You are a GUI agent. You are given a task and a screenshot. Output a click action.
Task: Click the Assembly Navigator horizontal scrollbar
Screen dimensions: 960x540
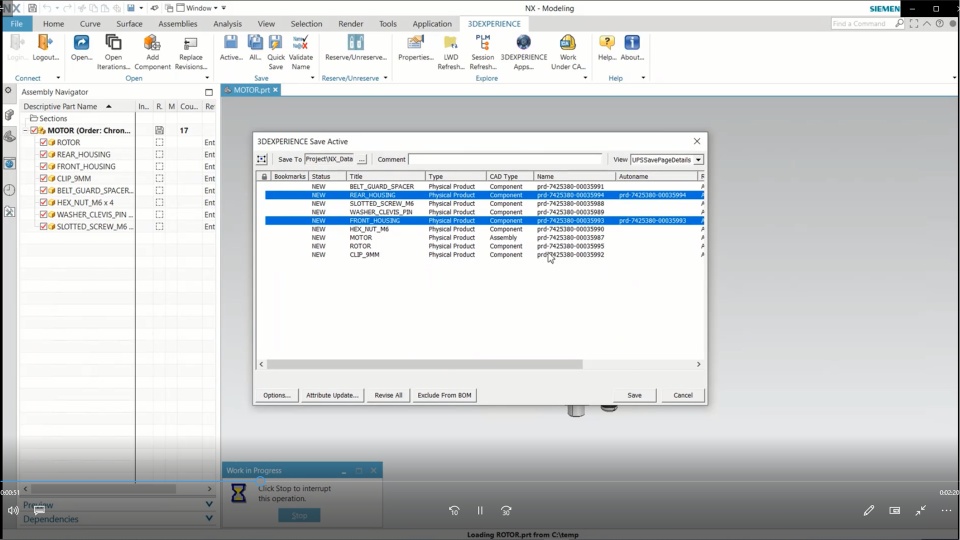click(x=103, y=489)
